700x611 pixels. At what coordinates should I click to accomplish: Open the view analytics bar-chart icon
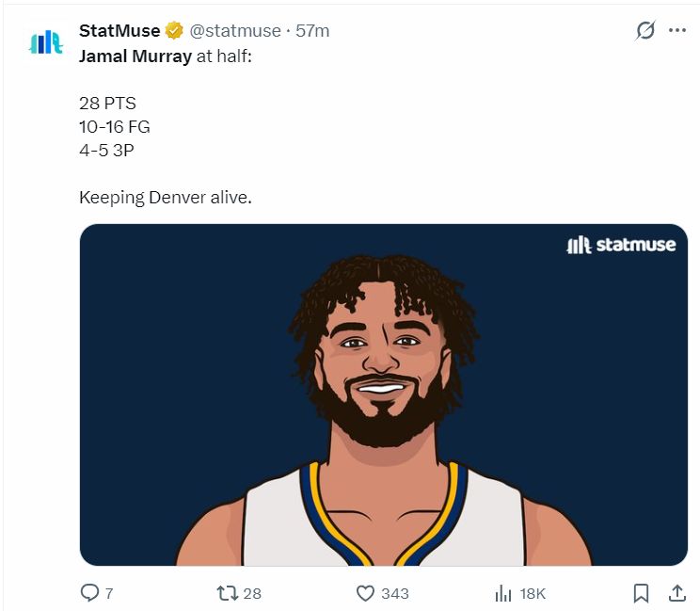point(503,593)
